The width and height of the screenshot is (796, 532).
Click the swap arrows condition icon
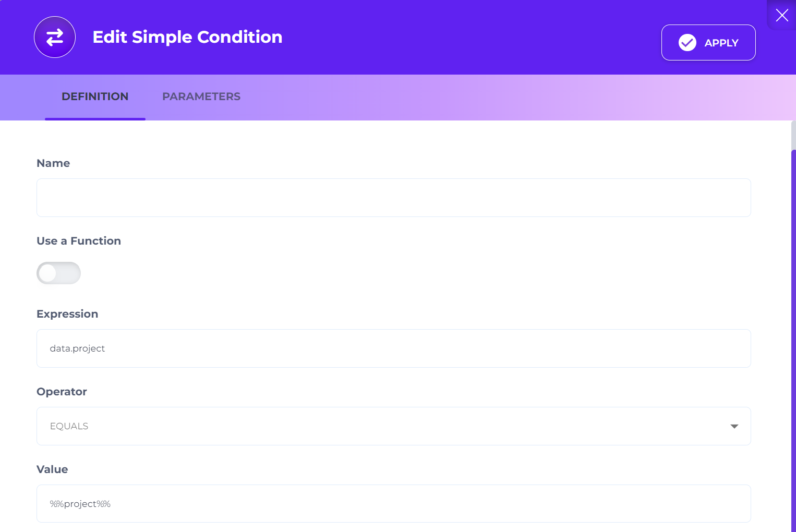55,37
